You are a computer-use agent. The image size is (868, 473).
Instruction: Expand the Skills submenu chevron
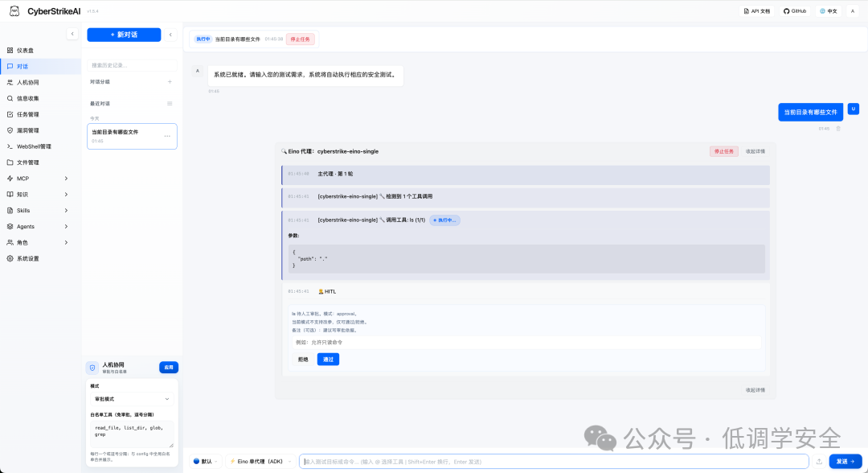66,211
